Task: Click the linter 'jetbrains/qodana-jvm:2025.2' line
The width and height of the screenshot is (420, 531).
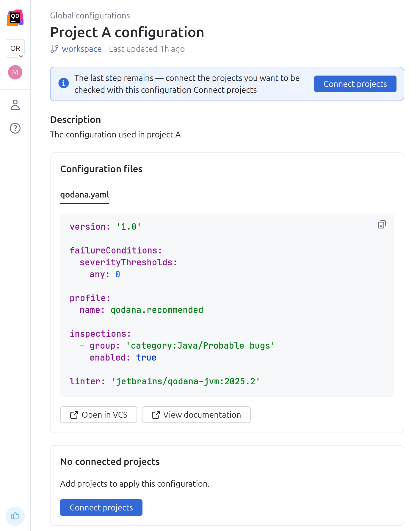Action: pyautogui.click(x=165, y=381)
